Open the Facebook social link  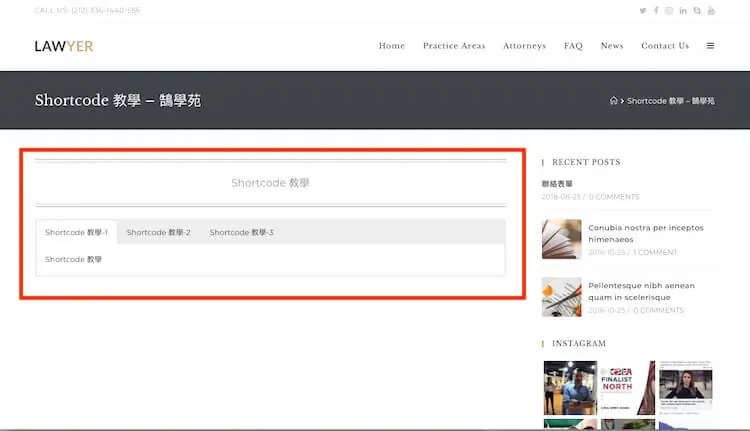point(656,11)
